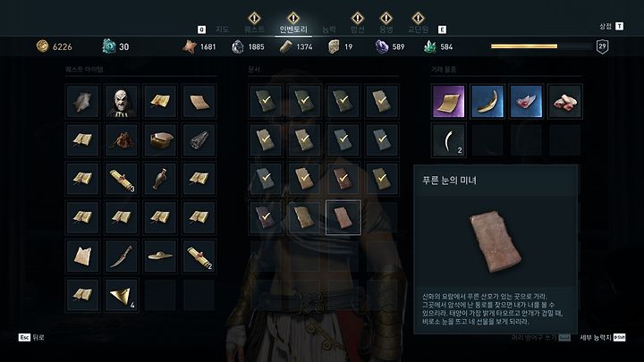Open the 상점 store button
Screen dimensions: 644x362
pyautogui.click(x=611, y=26)
